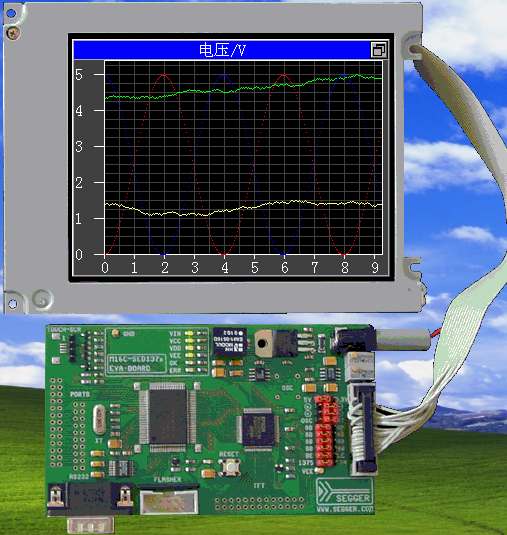
Task: Click the M16C-SED137x EVA-BOARD label
Action: [136, 364]
